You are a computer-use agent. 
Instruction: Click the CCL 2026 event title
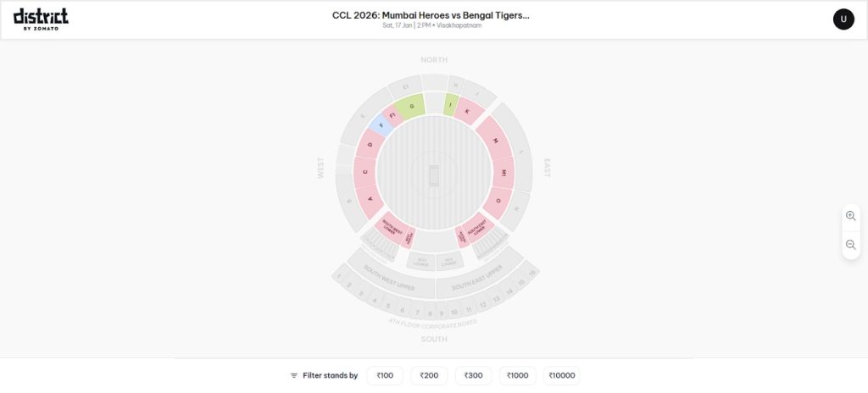point(431,15)
